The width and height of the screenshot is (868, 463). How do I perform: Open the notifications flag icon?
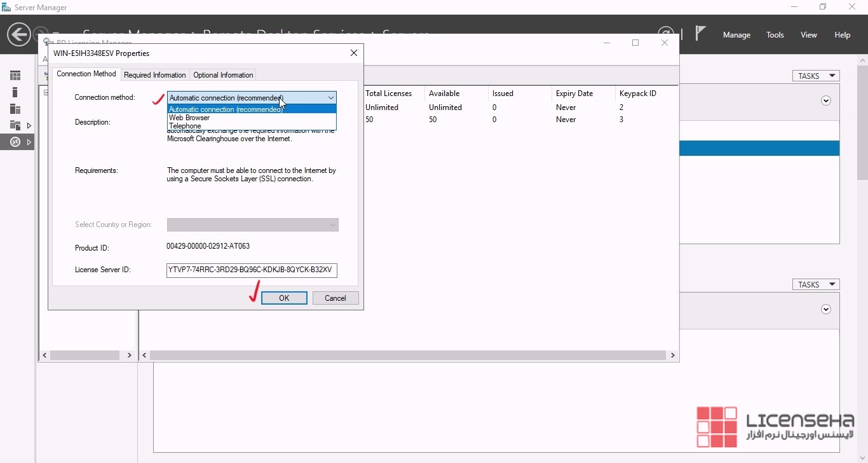pyautogui.click(x=700, y=34)
